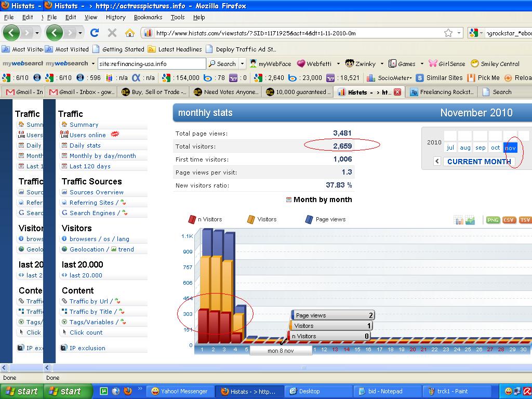Click the Deploy Traffic Ad St... bookmark
The height and width of the screenshot is (399, 532).
[x=242, y=49]
